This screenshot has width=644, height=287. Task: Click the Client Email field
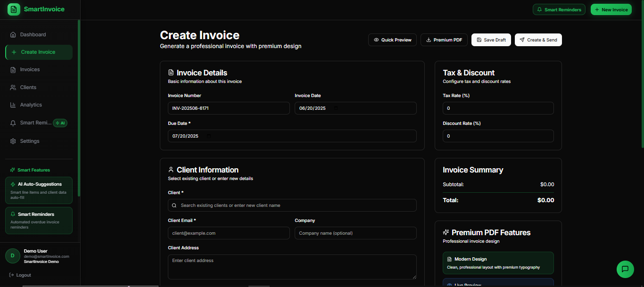229,233
